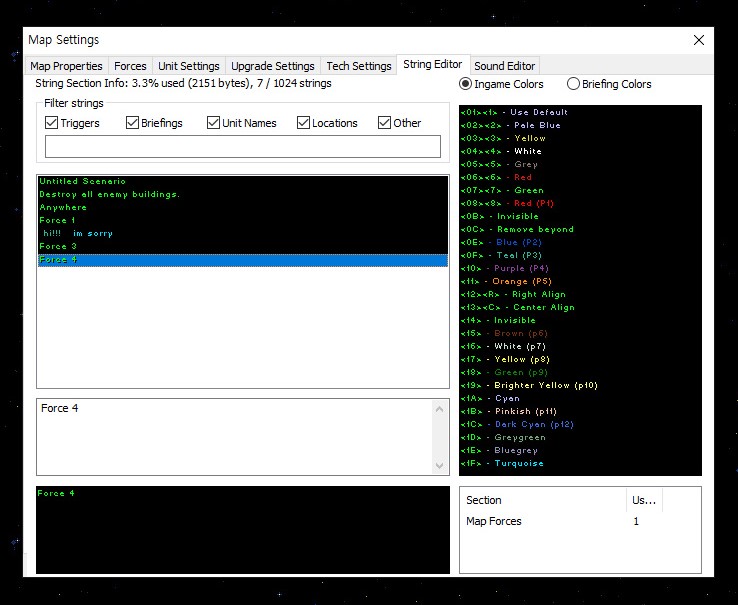738x605 pixels.
Task: Uncheck the Briefings filter checkbox
Action: 154,123
